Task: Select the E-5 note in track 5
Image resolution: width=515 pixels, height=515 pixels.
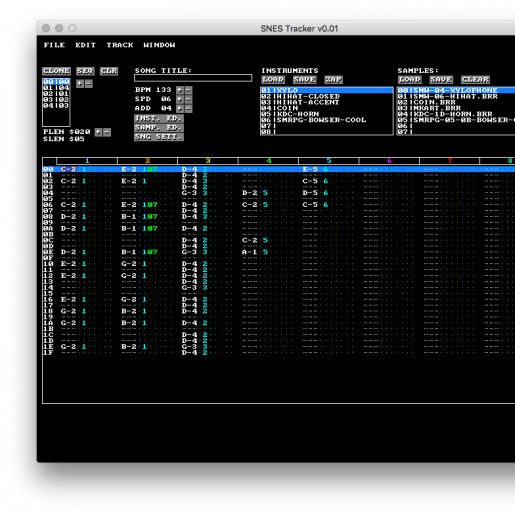Action: pyautogui.click(x=310, y=169)
